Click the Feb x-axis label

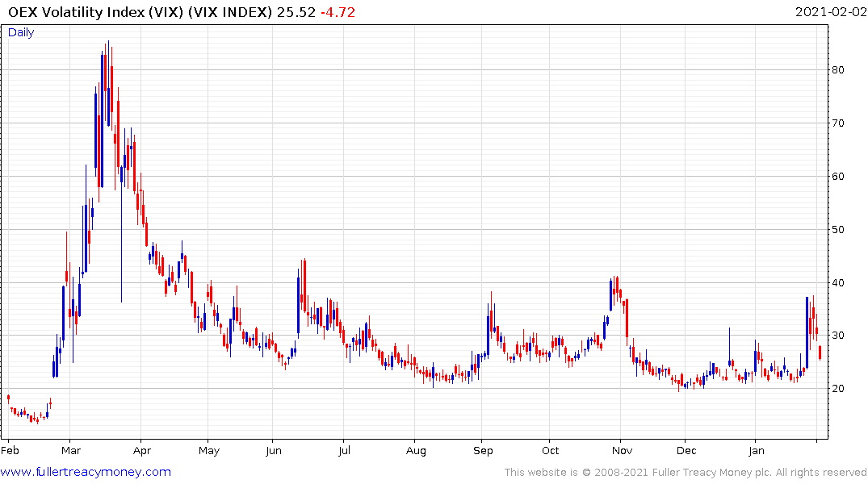click(x=10, y=450)
